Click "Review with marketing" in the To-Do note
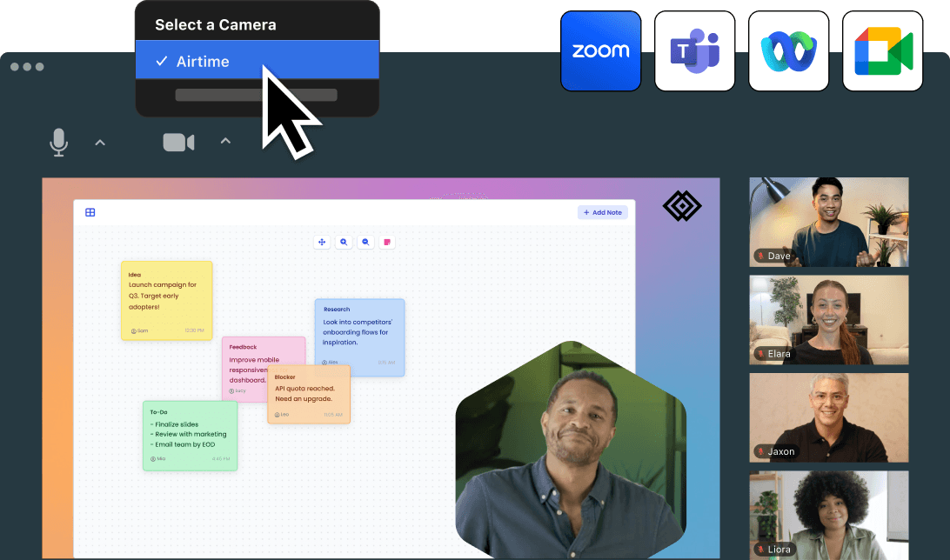Image resolution: width=950 pixels, height=560 pixels. [191, 434]
